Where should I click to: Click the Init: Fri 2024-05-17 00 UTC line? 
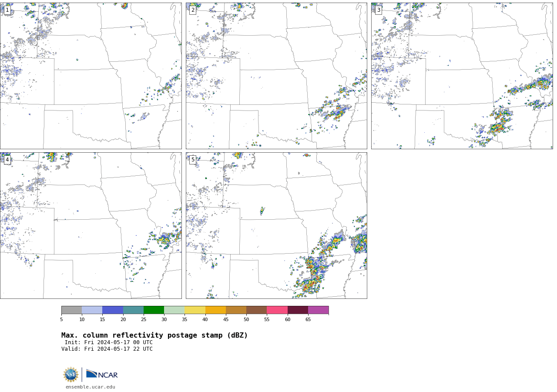click(109, 342)
